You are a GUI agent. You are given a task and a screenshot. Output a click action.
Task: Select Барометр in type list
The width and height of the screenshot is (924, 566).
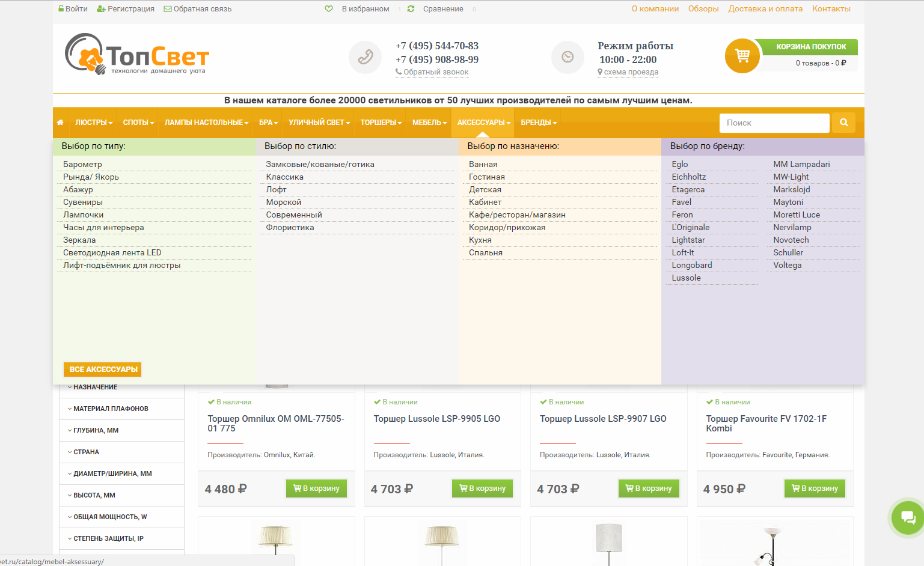(82, 164)
